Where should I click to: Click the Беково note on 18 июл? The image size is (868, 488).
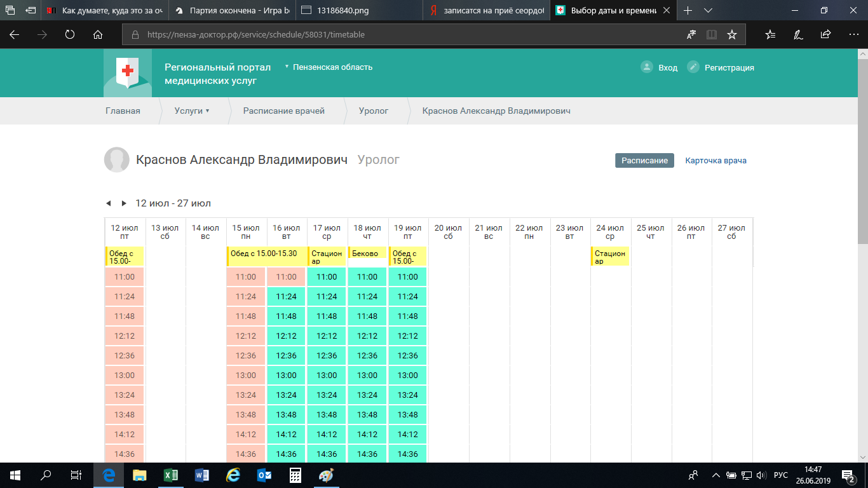pos(367,254)
